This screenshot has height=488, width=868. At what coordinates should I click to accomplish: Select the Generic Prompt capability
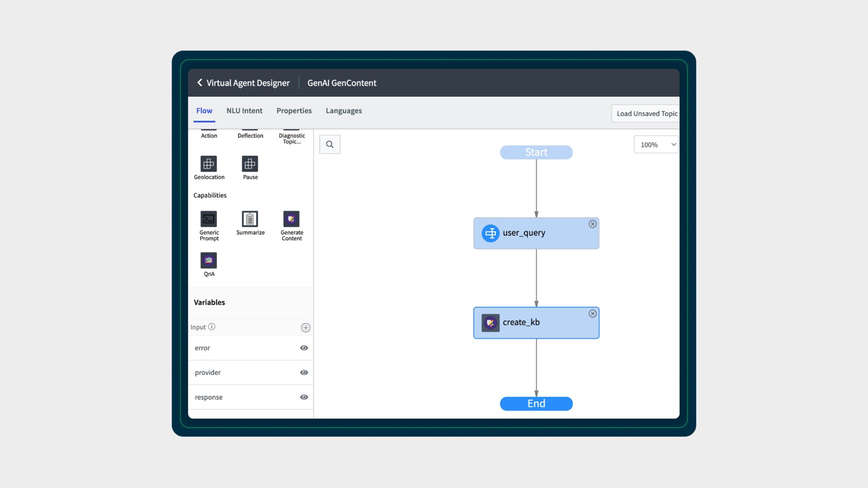pos(209,219)
